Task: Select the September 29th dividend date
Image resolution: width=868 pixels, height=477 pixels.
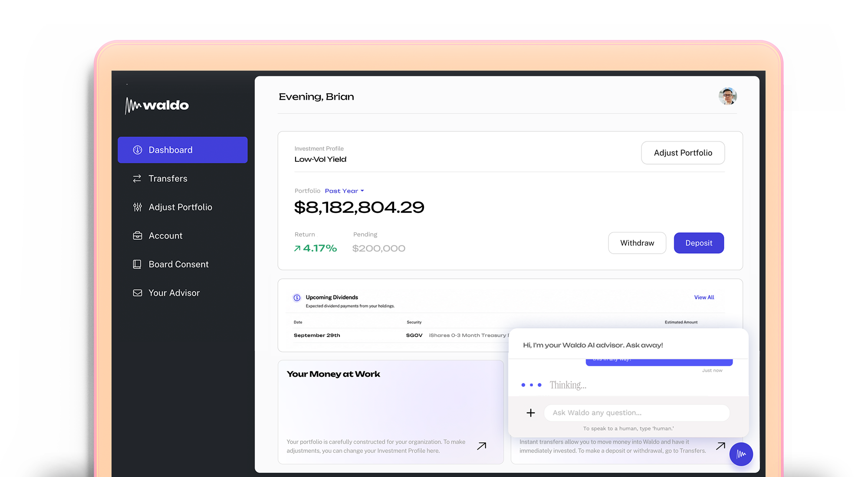Action: point(317,336)
